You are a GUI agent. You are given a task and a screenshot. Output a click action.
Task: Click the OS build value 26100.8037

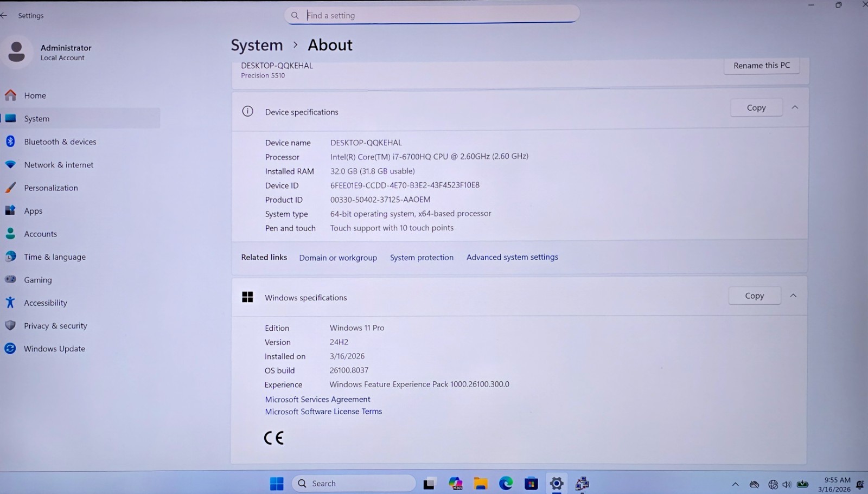click(349, 370)
